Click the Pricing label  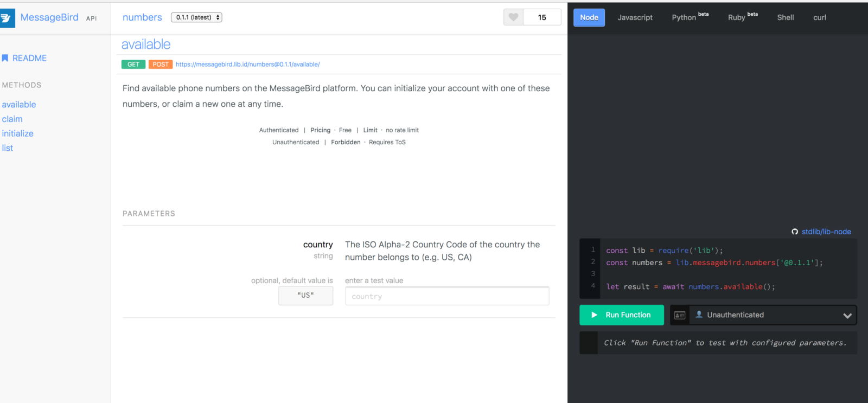pyautogui.click(x=320, y=130)
